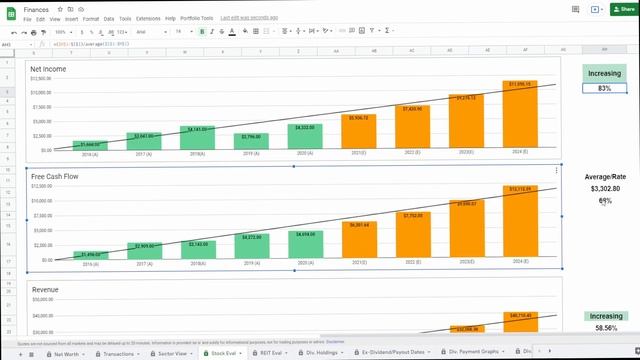The image size is (640, 360).
Task: Open the borders tool
Action: click(256, 31)
